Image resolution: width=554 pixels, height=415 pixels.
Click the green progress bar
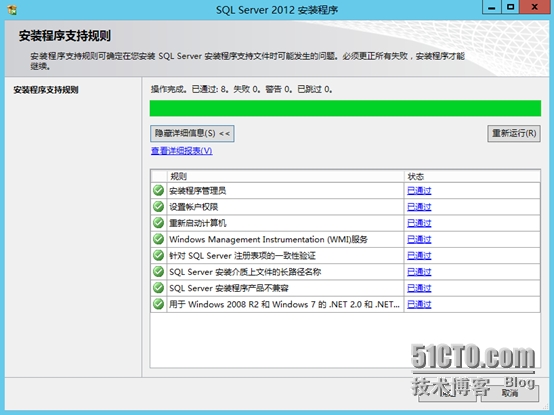coord(345,108)
